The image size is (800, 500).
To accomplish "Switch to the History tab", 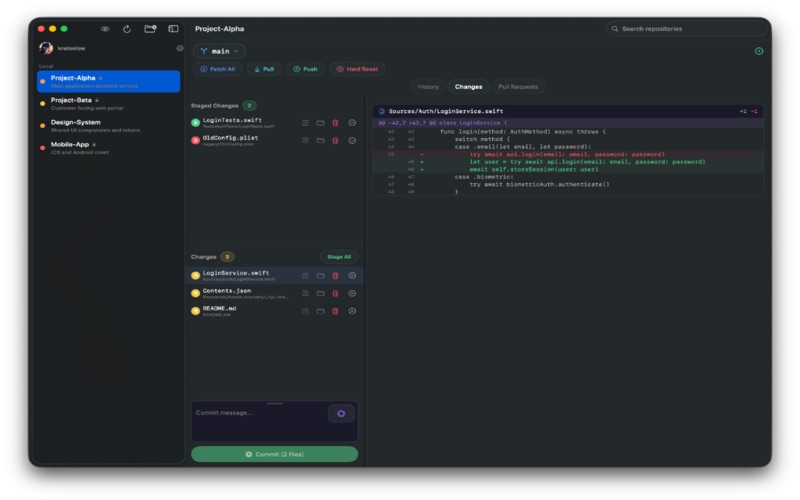I will coord(428,87).
